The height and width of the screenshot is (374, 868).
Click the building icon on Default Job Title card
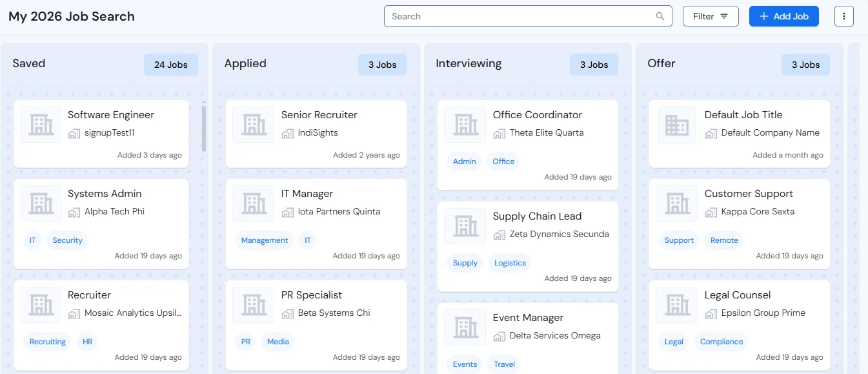pyautogui.click(x=676, y=125)
